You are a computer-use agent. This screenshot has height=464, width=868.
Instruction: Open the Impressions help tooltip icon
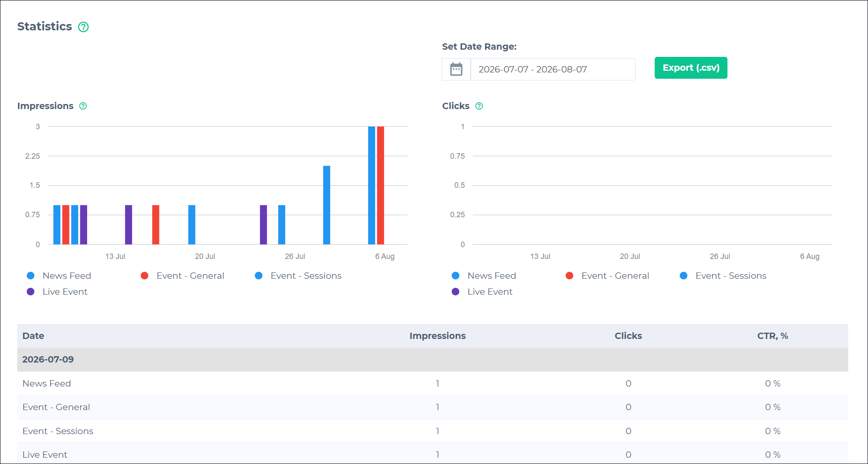tap(83, 106)
